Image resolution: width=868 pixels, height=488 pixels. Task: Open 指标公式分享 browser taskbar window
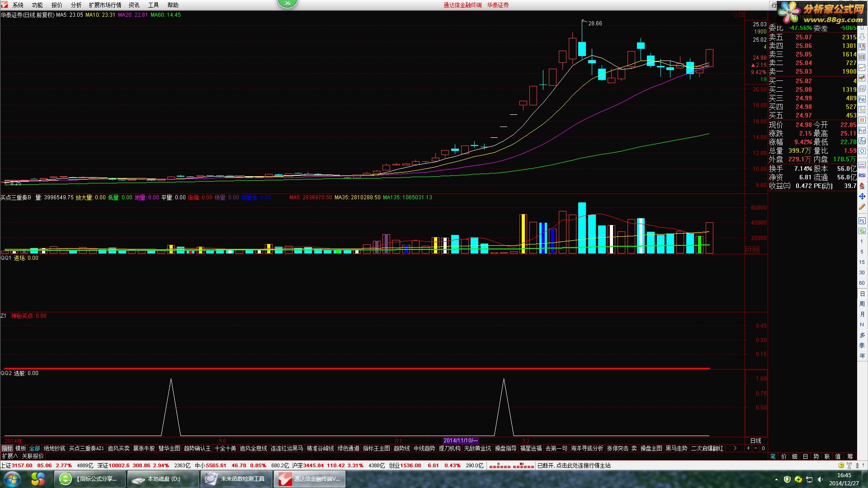[90, 479]
